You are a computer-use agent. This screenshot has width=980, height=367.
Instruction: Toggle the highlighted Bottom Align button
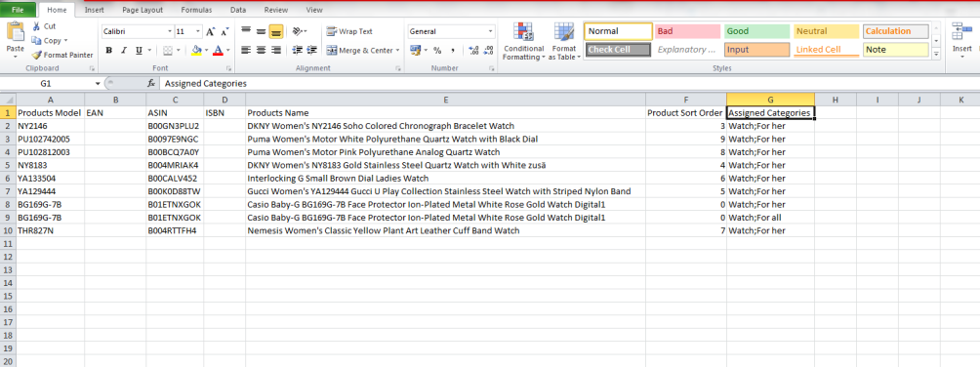[x=275, y=30]
